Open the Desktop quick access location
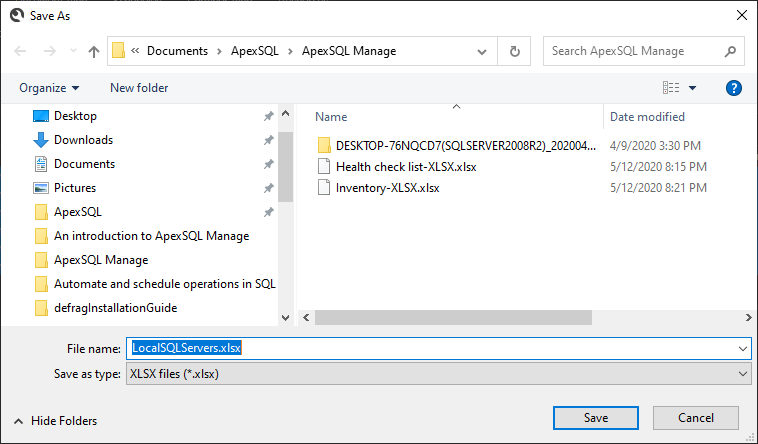The height and width of the screenshot is (444, 758). click(x=75, y=116)
